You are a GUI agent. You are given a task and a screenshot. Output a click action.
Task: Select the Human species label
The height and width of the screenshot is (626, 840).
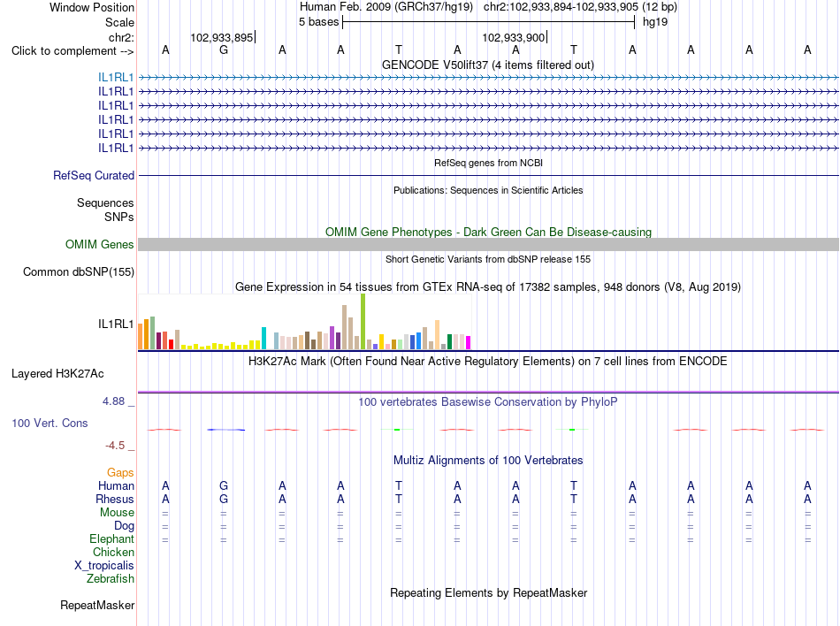[116, 485]
